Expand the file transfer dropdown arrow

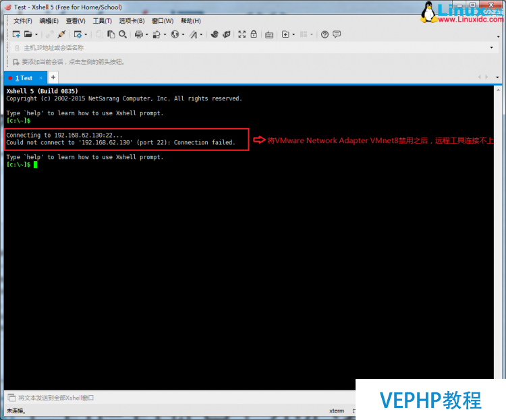point(165,34)
